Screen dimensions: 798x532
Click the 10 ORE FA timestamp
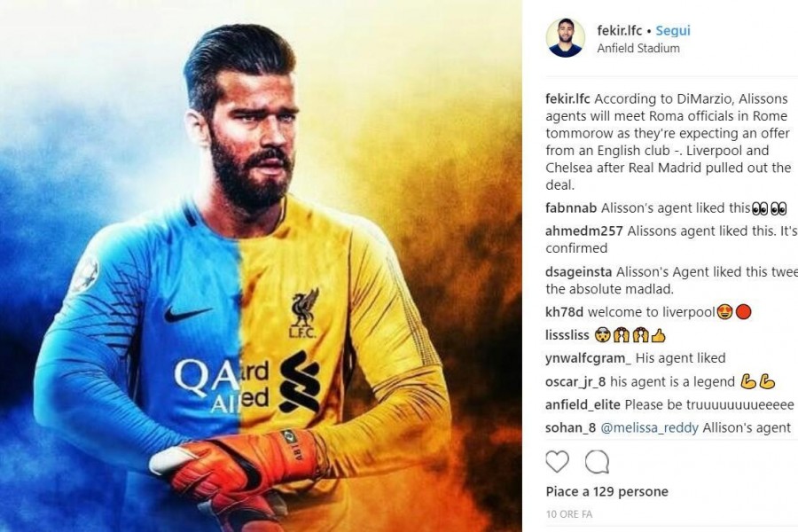pos(569,514)
